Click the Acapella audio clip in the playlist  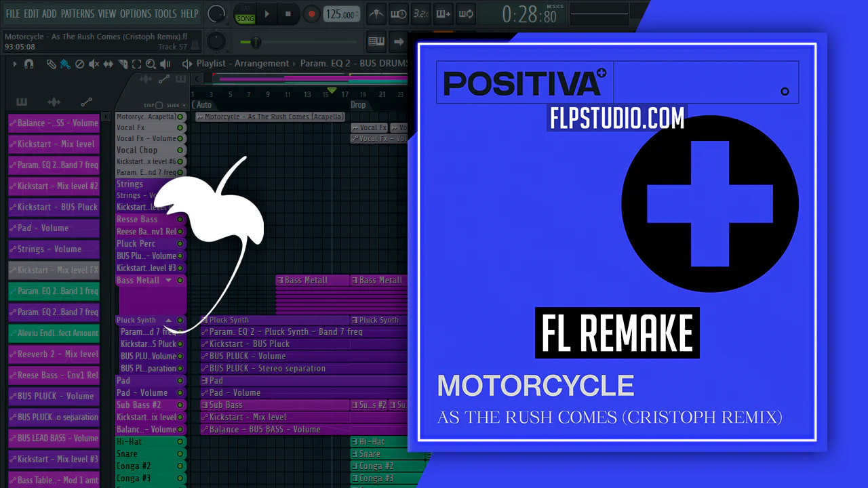[x=271, y=117]
